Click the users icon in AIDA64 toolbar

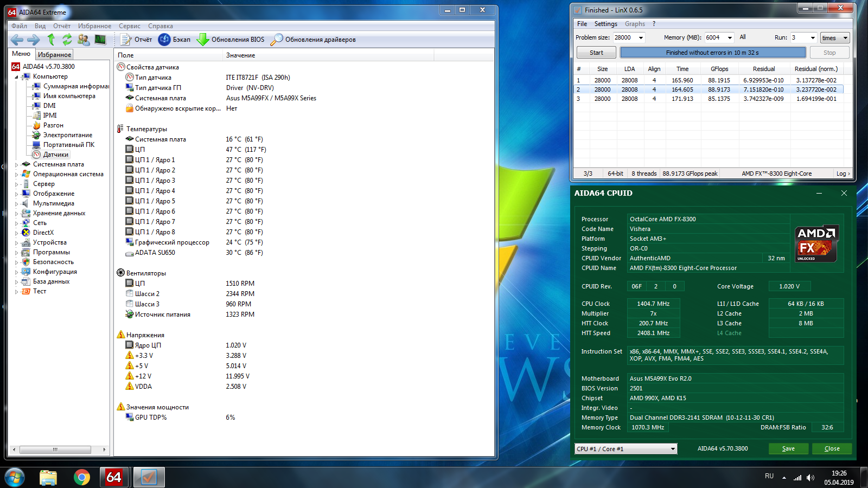[84, 40]
